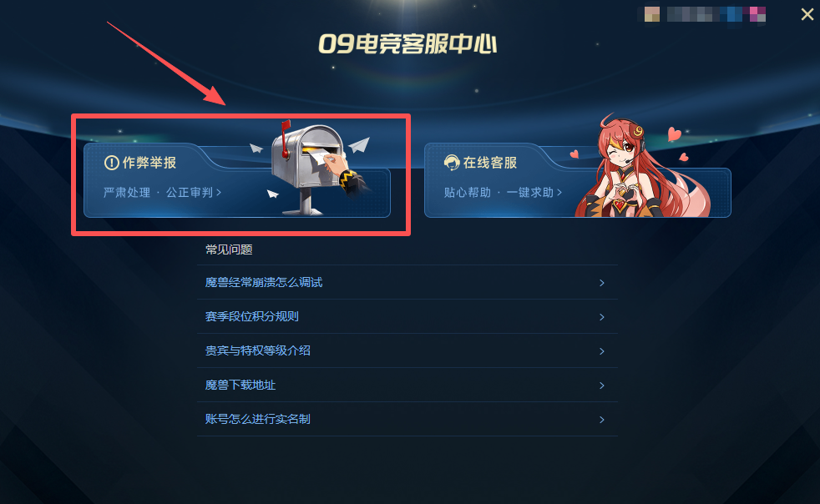This screenshot has height=504, width=820.
Task: Click the 严肃处理 · 公正审判 link
Action: (162, 193)
